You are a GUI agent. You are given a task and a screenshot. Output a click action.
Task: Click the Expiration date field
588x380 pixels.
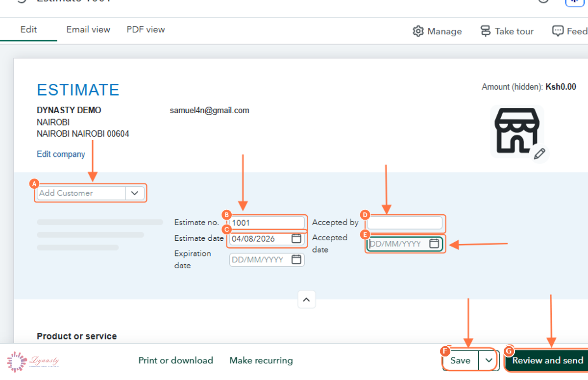click(267, 260)
